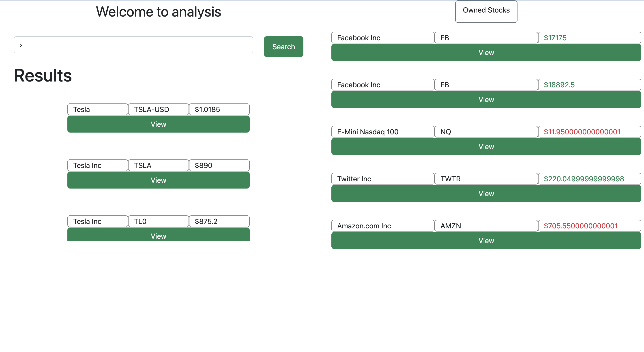
Task: View the Amazon.com Inc holding
Action: point(486,240)
